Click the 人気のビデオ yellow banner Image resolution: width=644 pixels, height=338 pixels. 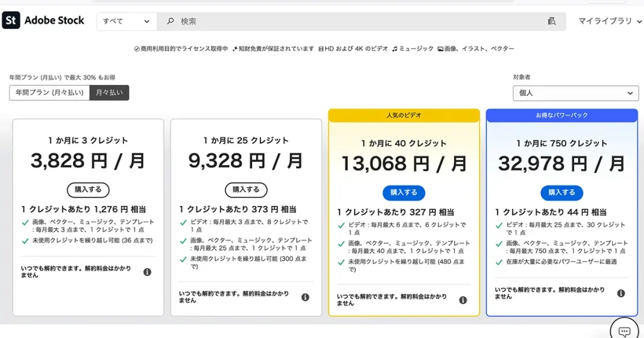tap(404, 116)
